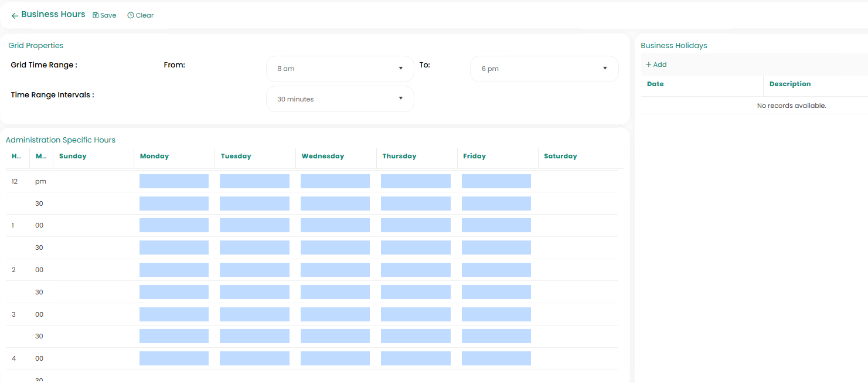
Task: Sort holidays by Date column header
Action: point(655,84)
